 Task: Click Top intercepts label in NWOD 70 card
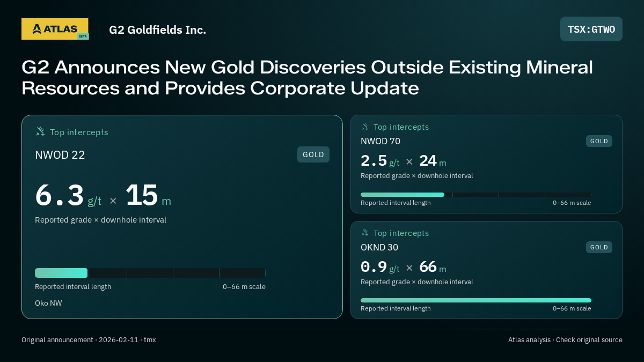point(401,127)
